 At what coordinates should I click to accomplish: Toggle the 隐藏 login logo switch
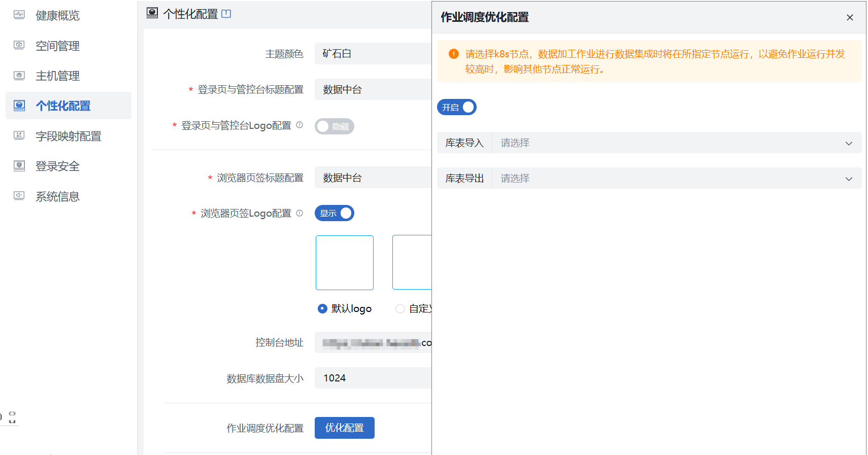point(335,126)
